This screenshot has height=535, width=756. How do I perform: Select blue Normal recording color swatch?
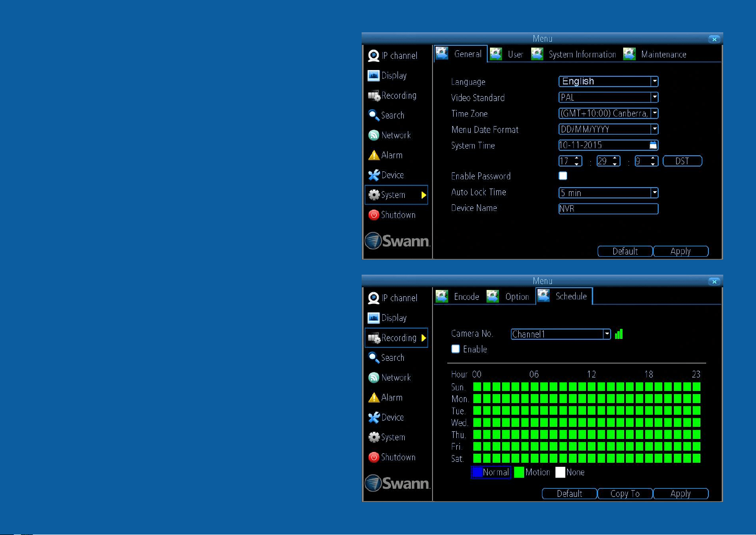(x=477, y=472)
